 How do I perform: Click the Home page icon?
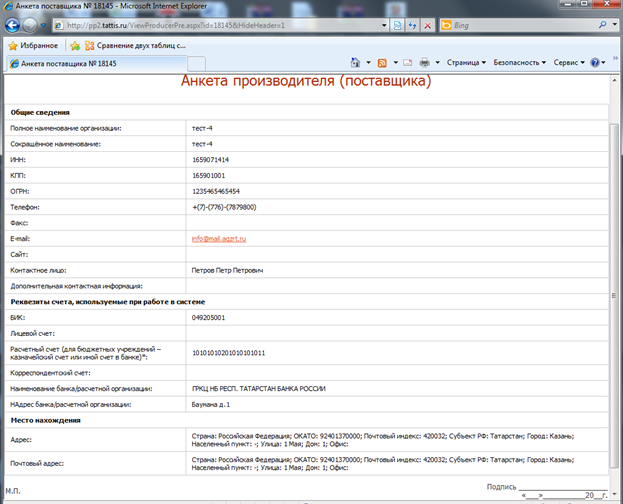point(355,62)
